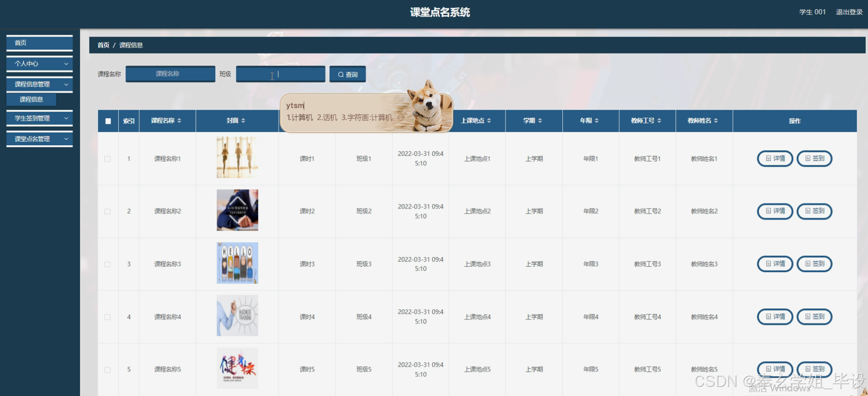Sort by 学期 column arrows
Viewport: 868px width, 396px height.
pyautogui.click(x=540, y=121)
